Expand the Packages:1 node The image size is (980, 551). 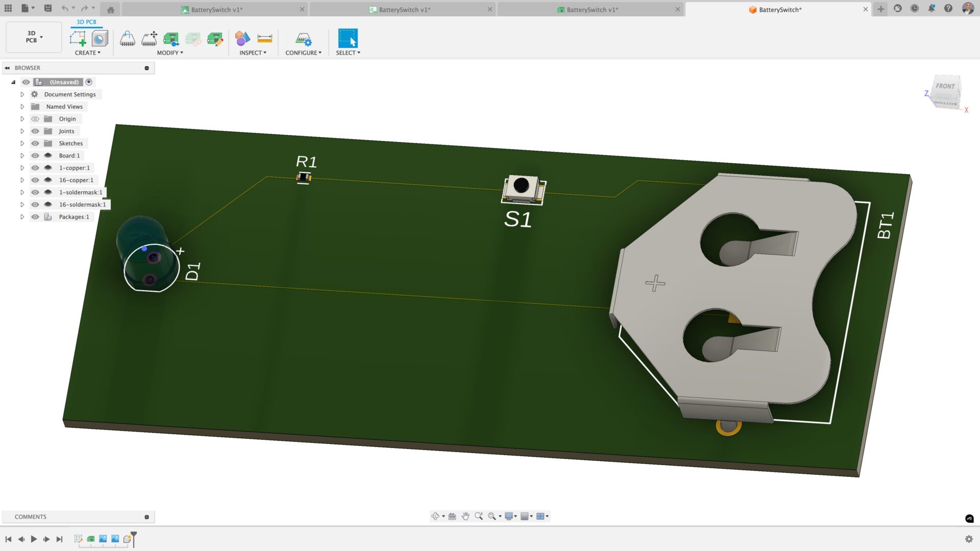pos(22,216)
